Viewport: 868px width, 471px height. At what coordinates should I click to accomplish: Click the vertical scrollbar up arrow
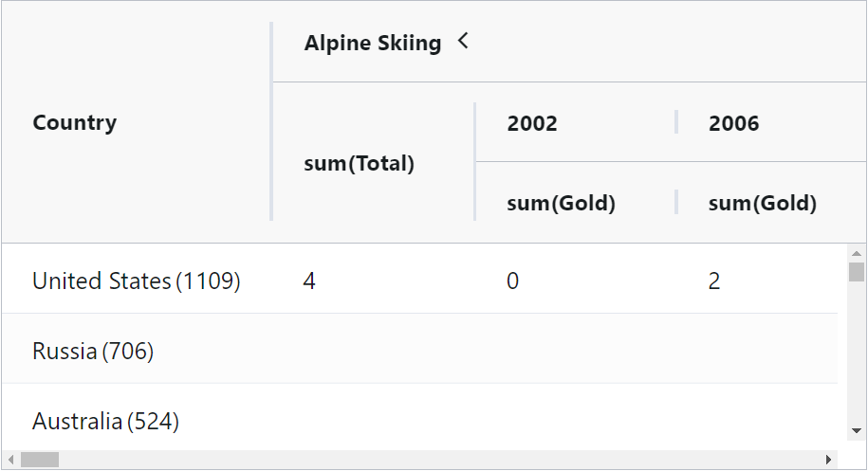[857, 254]
